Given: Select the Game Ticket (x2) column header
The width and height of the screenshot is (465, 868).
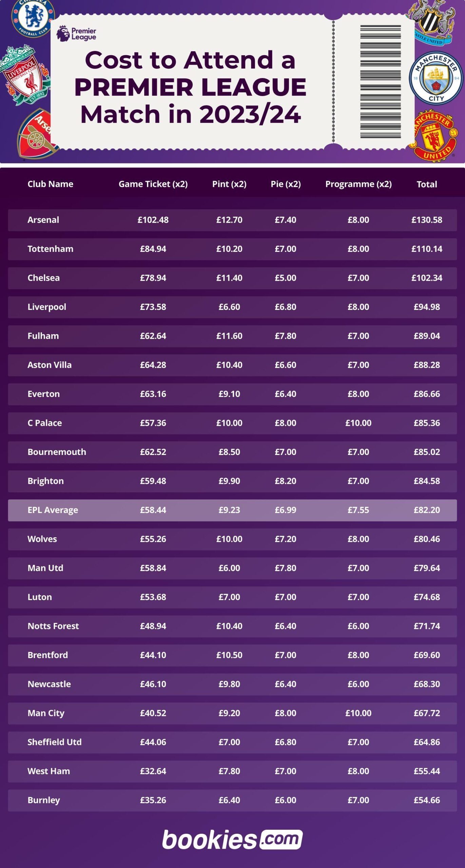Looking at the screenshot, I should [153, 184].
